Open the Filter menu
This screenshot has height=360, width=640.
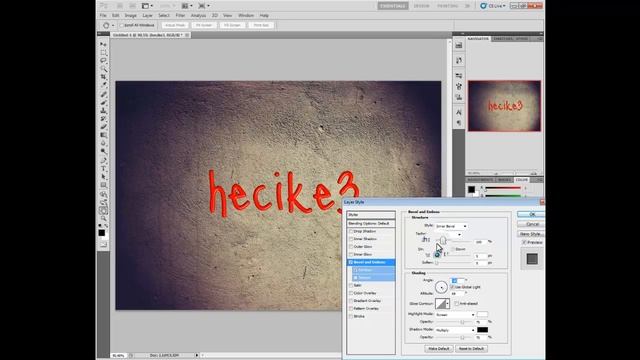click(180, 16)
